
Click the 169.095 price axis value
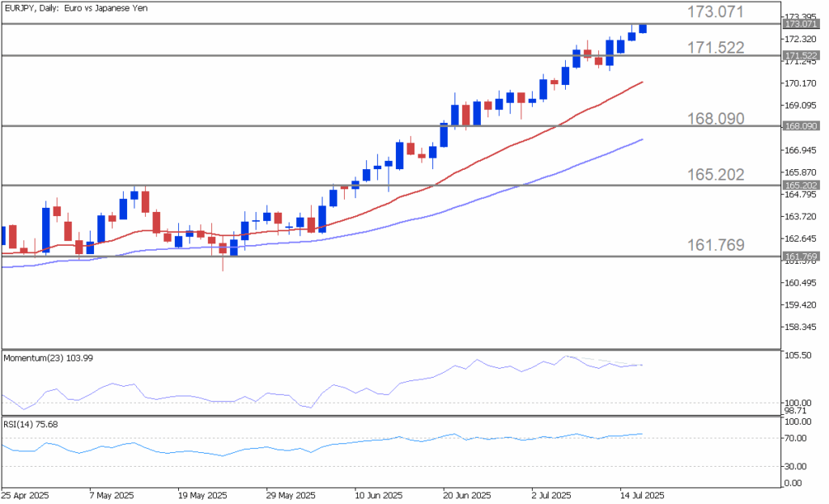click(x=800, y=105)
